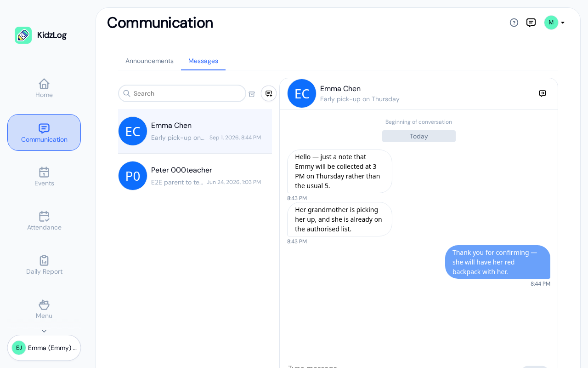Open the Menu sidebar item
Screen dimensions: 588x368
[44, 309]
